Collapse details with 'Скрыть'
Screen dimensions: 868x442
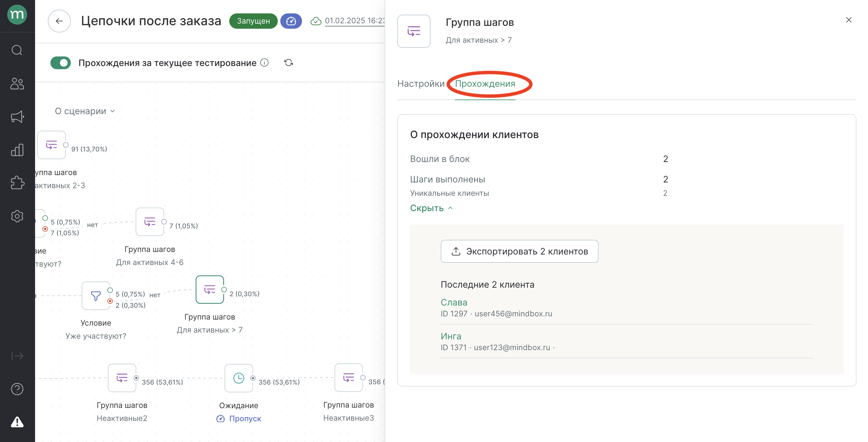431,208
